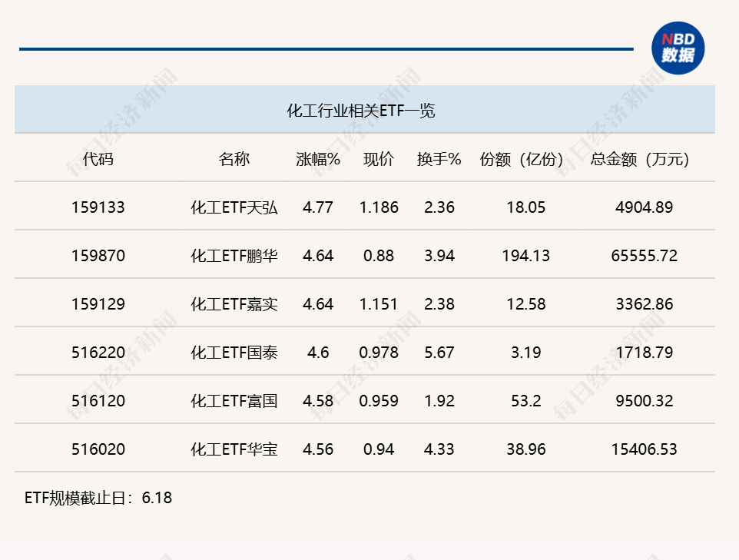Select shares cell 53.2
Screen dimensions: 739x560
pyautogui.click(x=526, y=401)
